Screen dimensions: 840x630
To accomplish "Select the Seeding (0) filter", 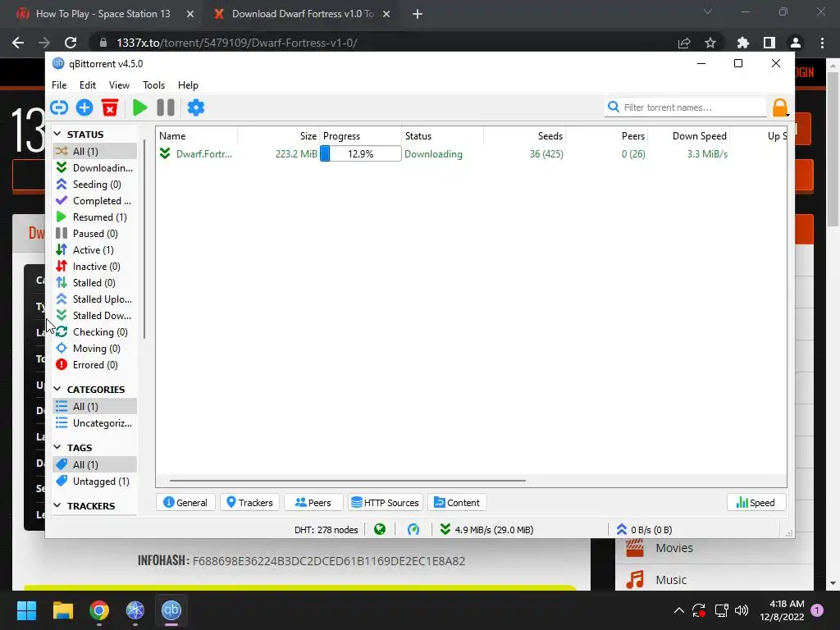I will (95, 185).
